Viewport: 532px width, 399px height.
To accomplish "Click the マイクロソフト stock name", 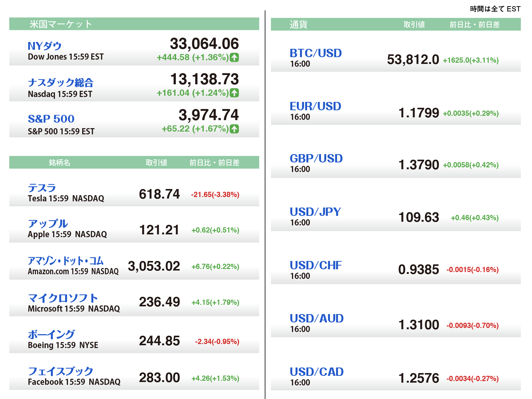I will (x=63, y=298).
